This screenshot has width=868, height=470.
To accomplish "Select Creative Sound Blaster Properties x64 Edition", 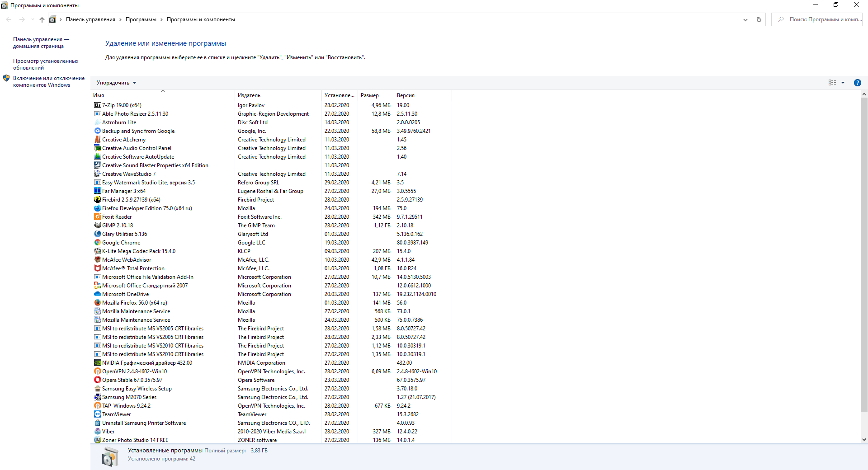I will (271, 165).
